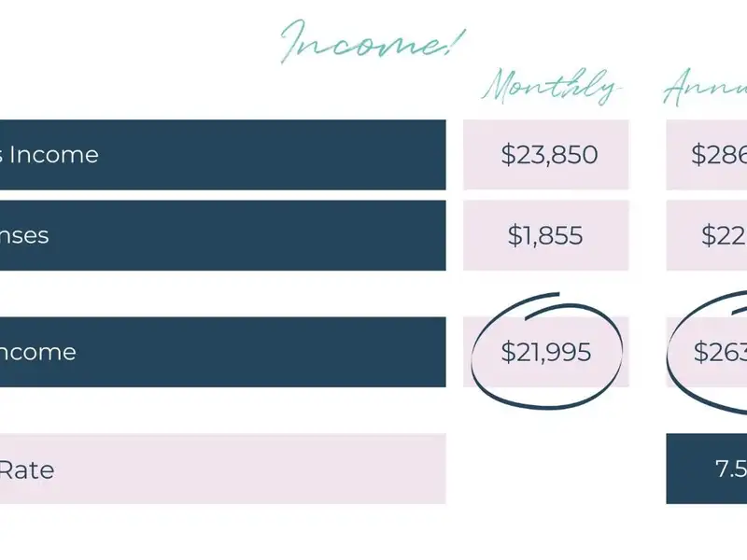Click the blank gap between expenses and income rows
The image size is (747, 560).
223,294
